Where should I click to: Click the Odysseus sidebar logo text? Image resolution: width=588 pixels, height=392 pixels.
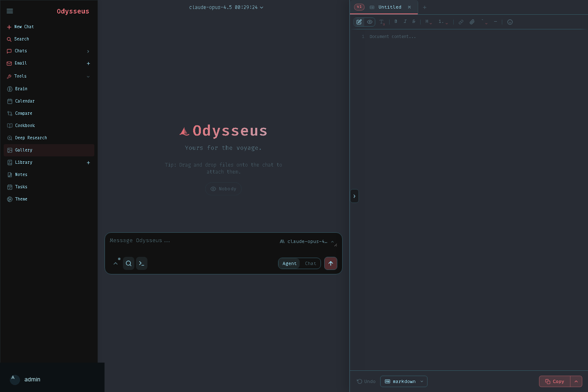[73, 11]
